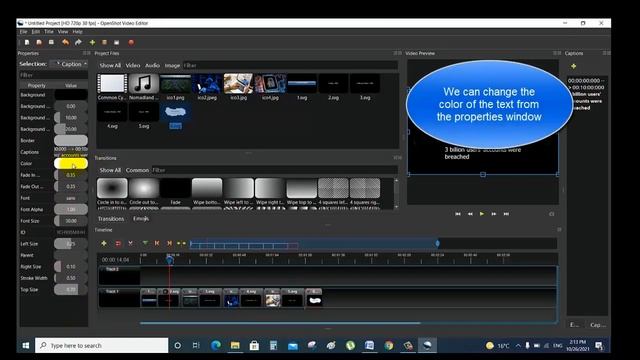Viewport: 640px width, 360px height.
Task: Click the blue playhead marker on ruler
Action: (170, 259)
